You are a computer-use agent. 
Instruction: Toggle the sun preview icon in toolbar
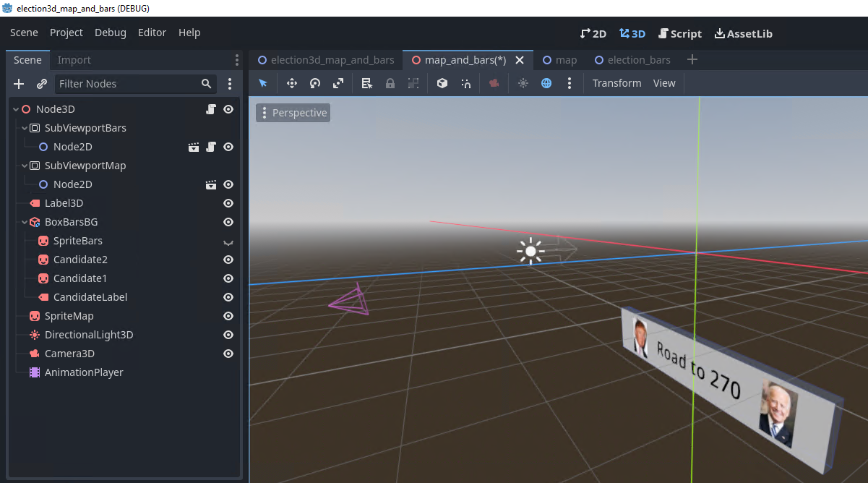[x=523, y=83]
